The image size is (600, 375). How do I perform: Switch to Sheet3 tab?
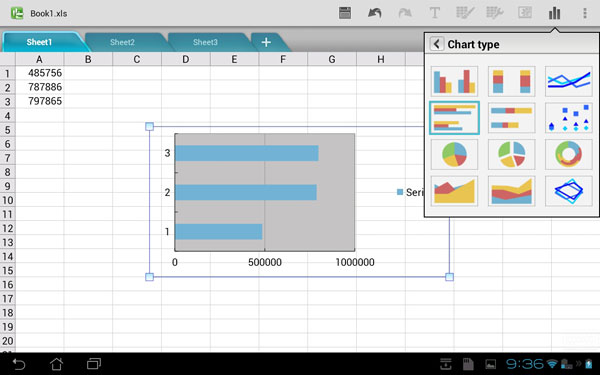click(x=205, y=42)
